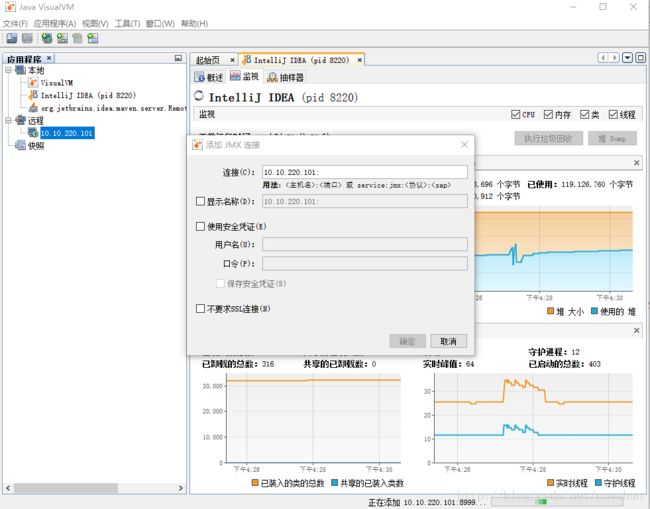Collapse the 本地 local tree node
650x509 pixels.
[8, 70]
